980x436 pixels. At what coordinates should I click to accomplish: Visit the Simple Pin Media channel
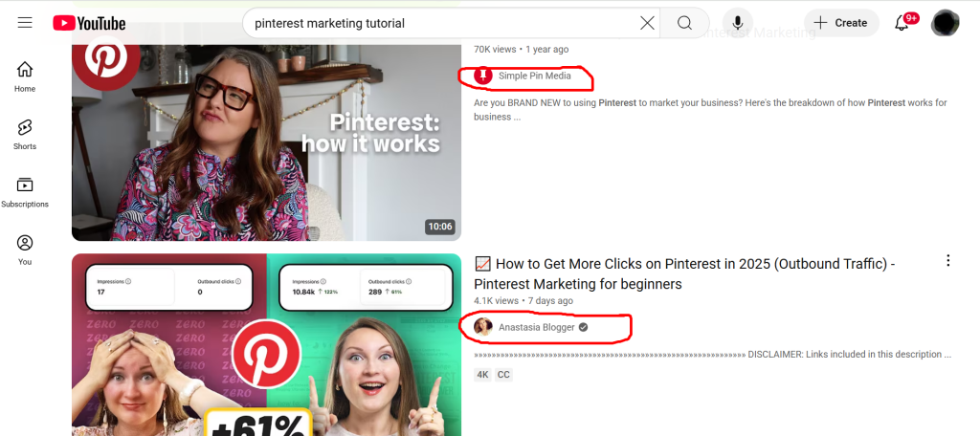point(534,76)
